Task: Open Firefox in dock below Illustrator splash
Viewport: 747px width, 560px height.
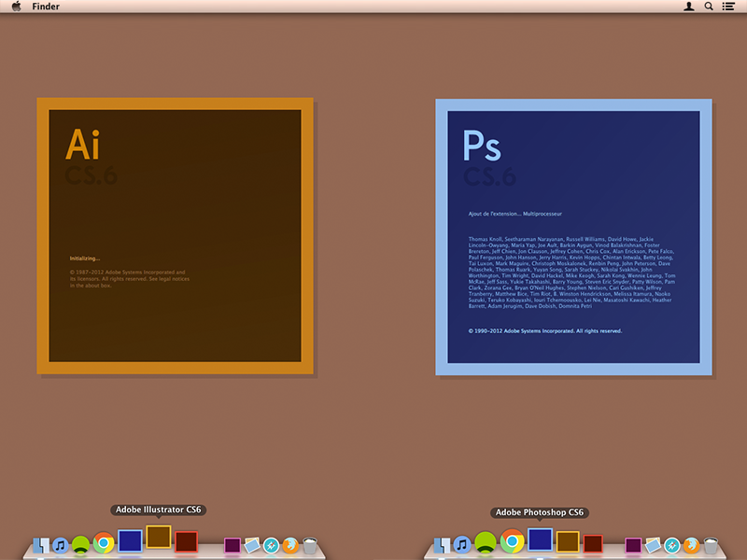Action: (290, 545)
